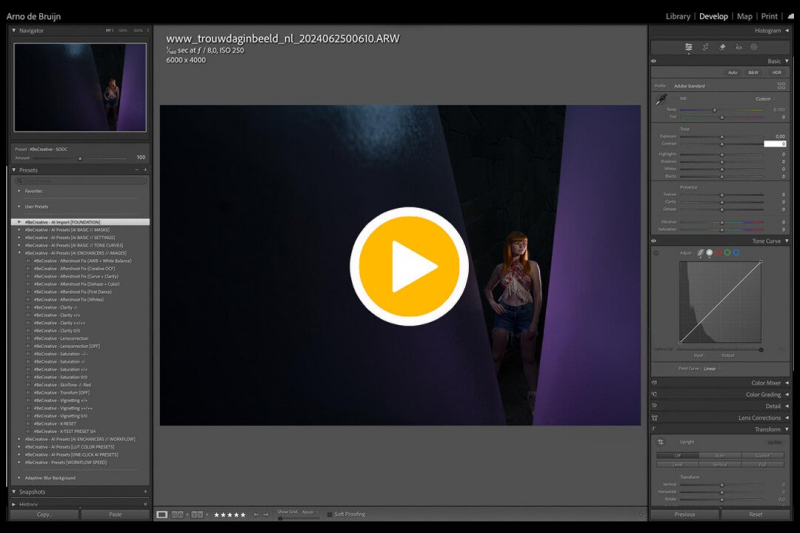The height and width of the screenshot is (533, 800).
Task: Add a new snapshot with plus icon
Action: (145, 492)
